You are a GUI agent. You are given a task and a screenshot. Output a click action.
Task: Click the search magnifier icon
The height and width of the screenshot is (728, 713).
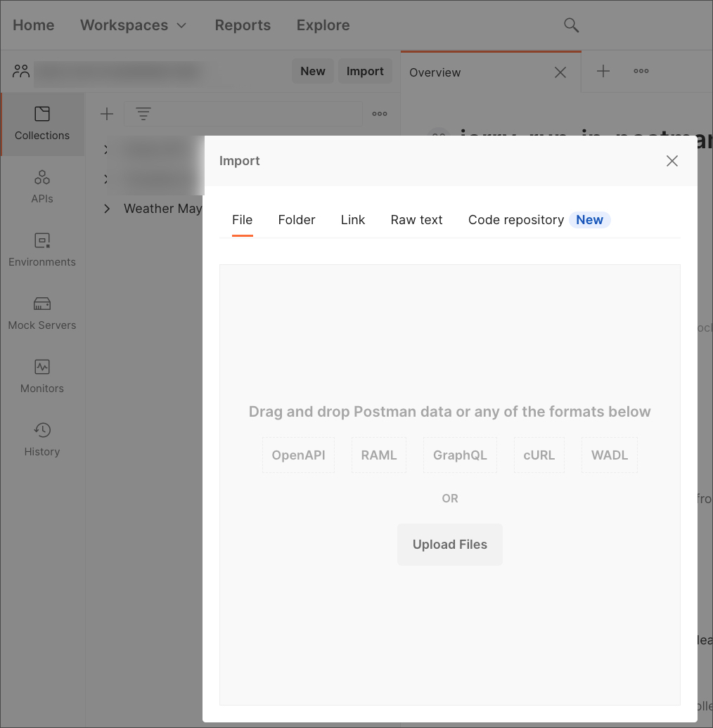(571, 25)
